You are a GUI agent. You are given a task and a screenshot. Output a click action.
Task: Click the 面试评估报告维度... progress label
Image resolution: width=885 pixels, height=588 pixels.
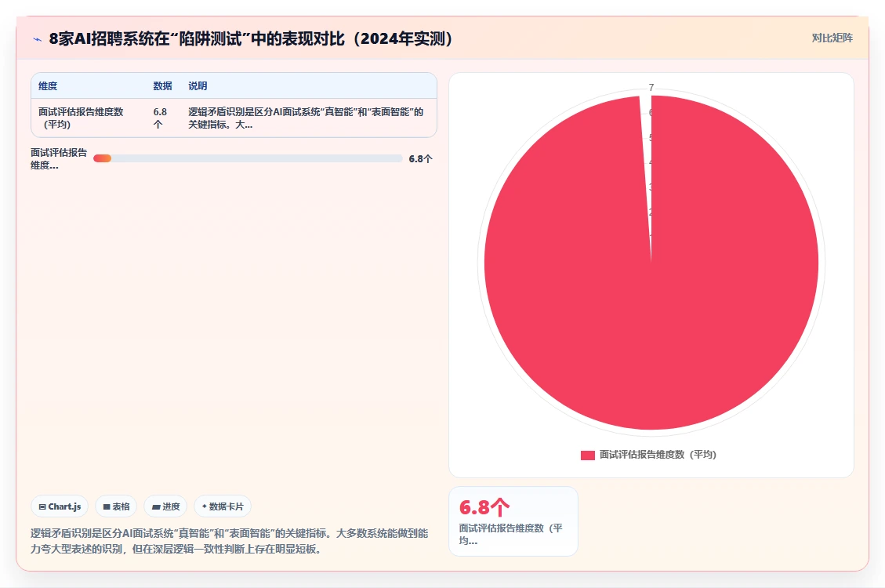tap(59, 158)
